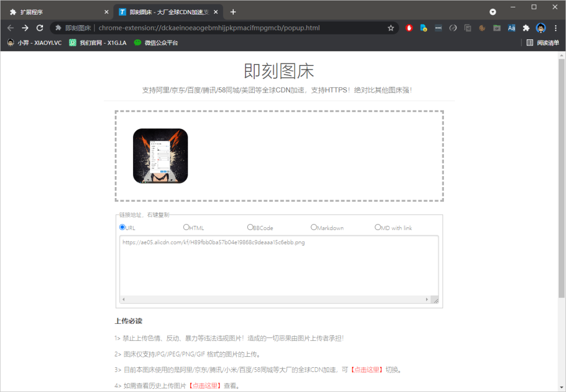Viewport: 566px width, 392px height.
Task: Select the HTML radio button
Action: [186, 227]
